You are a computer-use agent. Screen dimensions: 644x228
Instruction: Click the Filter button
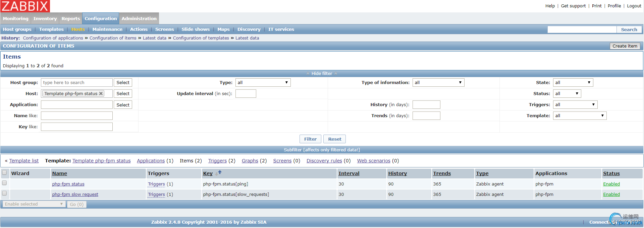coord(310,139)
